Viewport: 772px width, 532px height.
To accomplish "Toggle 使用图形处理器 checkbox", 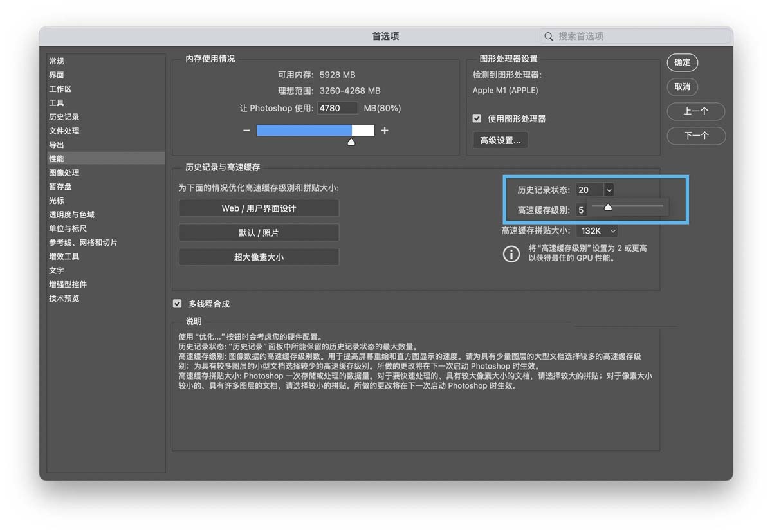I will (477, 118).
